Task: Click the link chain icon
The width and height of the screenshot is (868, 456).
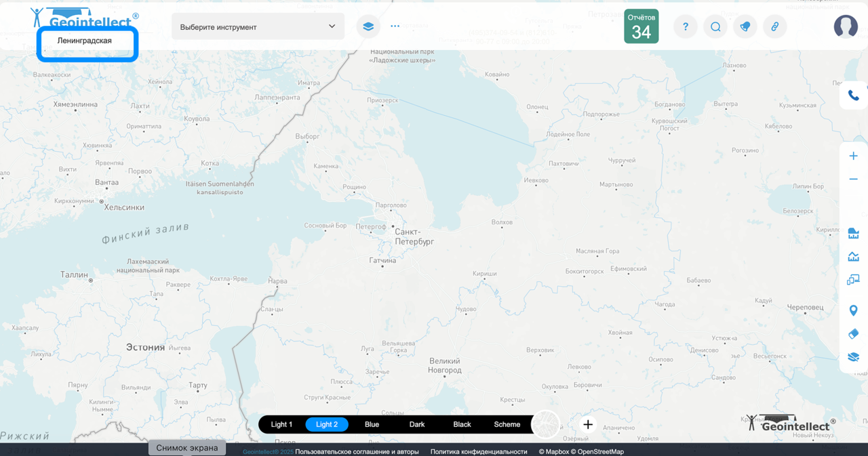Action: click(x=774, y=26)
